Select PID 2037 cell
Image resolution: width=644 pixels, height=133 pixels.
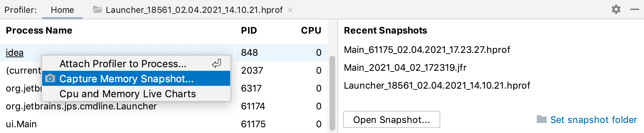coord(252,70)
